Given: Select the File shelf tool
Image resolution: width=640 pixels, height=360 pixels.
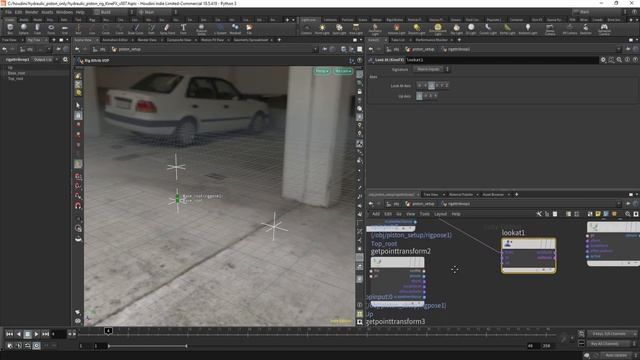Looking at the screenshot, I should click(249, 29).
